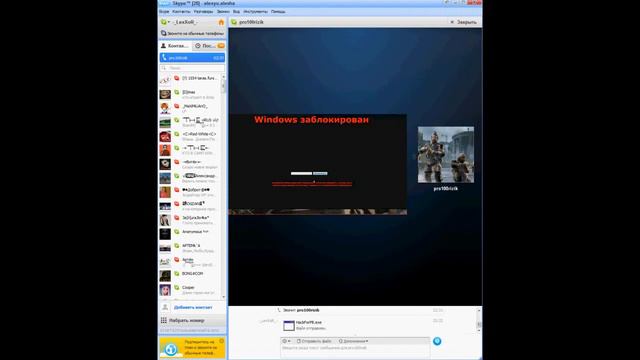Open own status dropdown beside _LexXoR_

point(166,22)
